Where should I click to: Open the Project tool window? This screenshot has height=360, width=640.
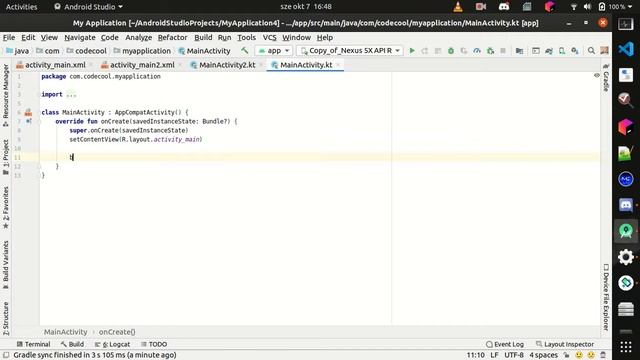6,157
